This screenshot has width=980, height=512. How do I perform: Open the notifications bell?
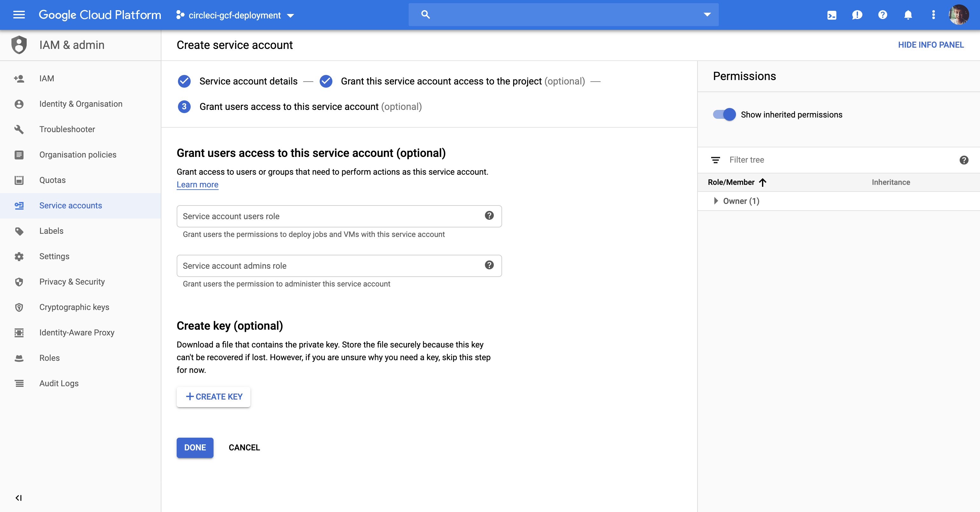click(908, 15)
